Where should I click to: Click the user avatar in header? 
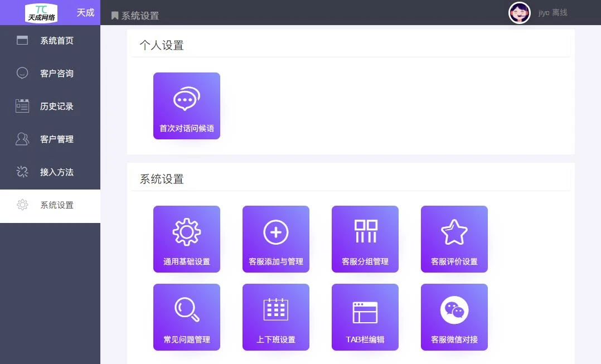pos(519,13)
